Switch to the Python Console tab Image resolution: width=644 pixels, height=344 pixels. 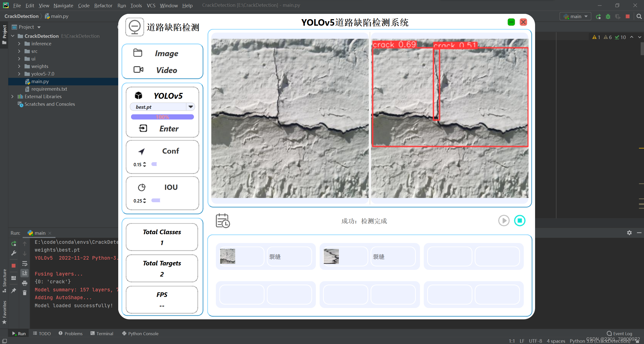(140, 333)
